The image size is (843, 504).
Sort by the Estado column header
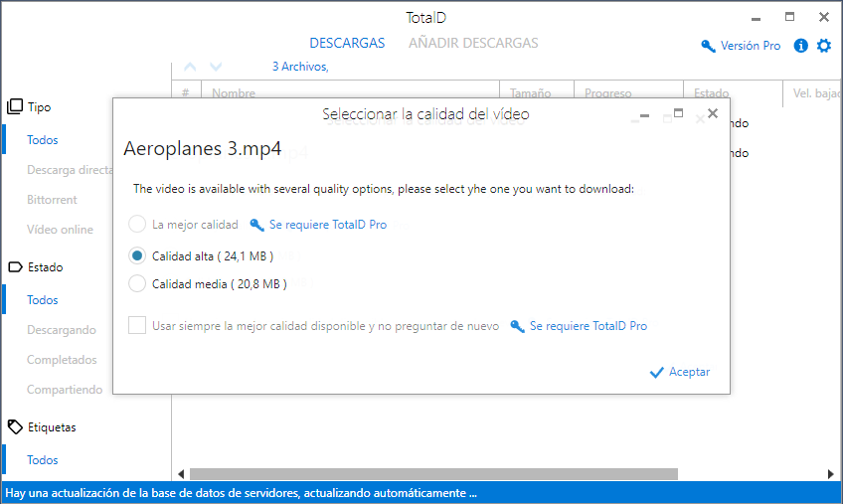click(712, 92)
